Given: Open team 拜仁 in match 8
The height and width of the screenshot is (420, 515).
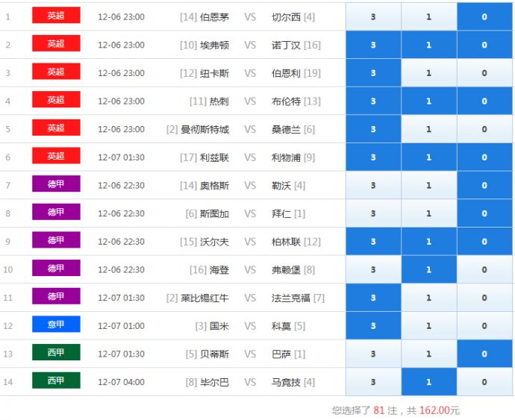Looking at the screenshot, I should pos(281,214).
